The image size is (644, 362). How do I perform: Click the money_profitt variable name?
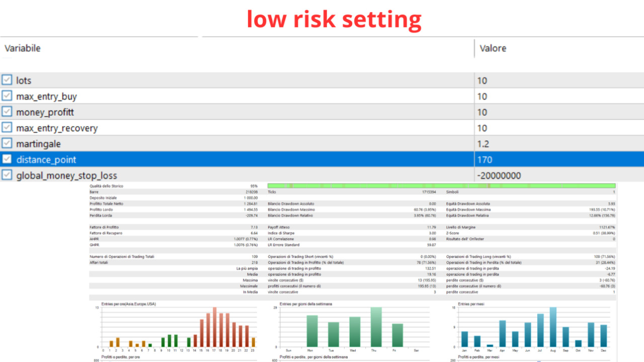pyautogui.click(x=45, y=112)
